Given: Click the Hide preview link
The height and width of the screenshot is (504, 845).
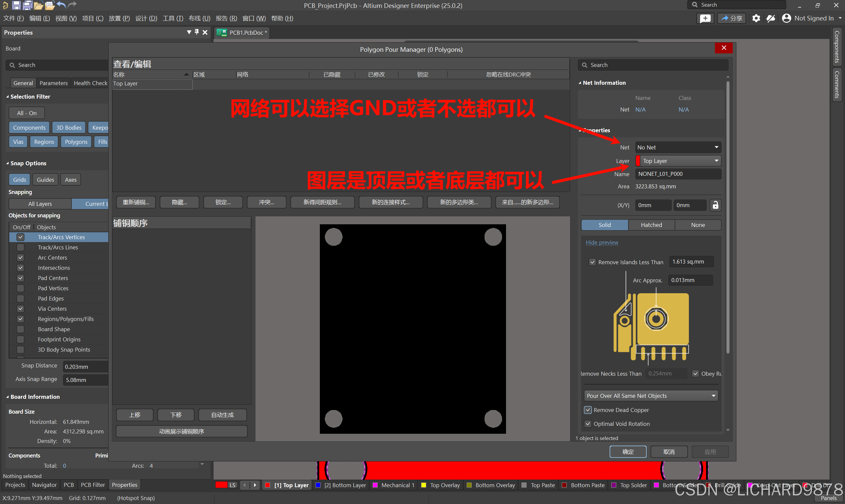Looking at the screenshot, I should [x=602, y=242].
